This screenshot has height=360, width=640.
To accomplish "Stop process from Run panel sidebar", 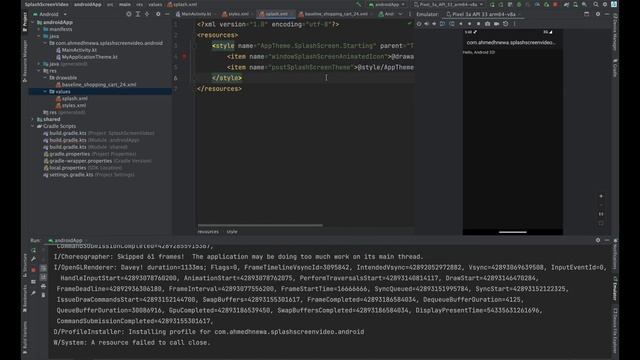I will (x=33, y=270).
